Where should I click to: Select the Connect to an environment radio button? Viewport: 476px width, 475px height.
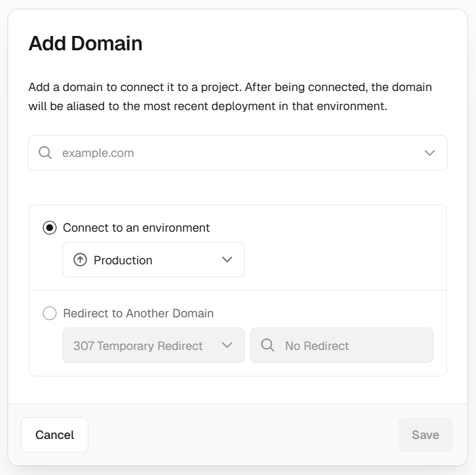[x=50, y=228]
